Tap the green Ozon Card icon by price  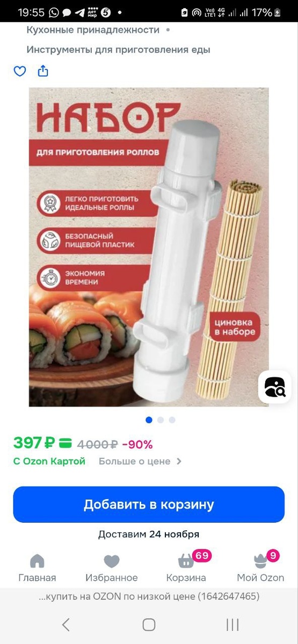coord(65,443)
